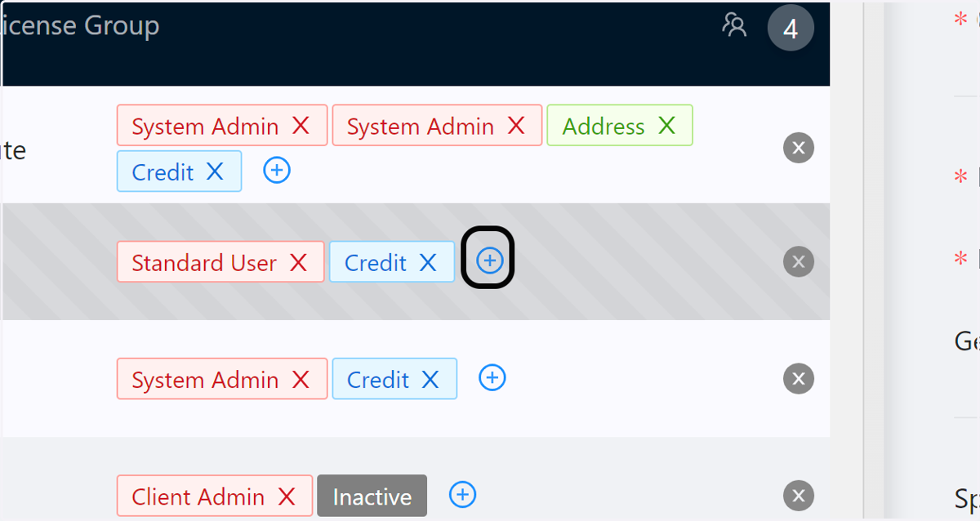Remove the Address tag
The height and width of the screenshot is (521, 980).
point(667,126)
